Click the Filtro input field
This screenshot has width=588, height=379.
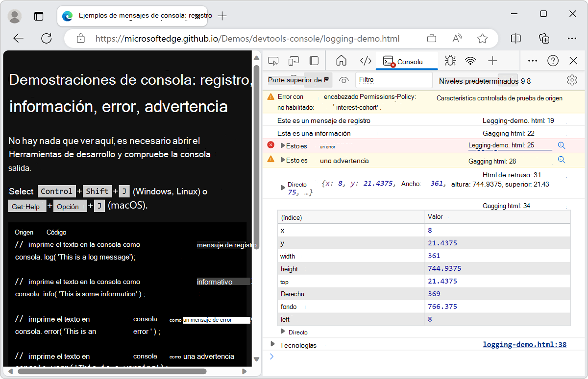pyautogui.click(x=394, y=80)
